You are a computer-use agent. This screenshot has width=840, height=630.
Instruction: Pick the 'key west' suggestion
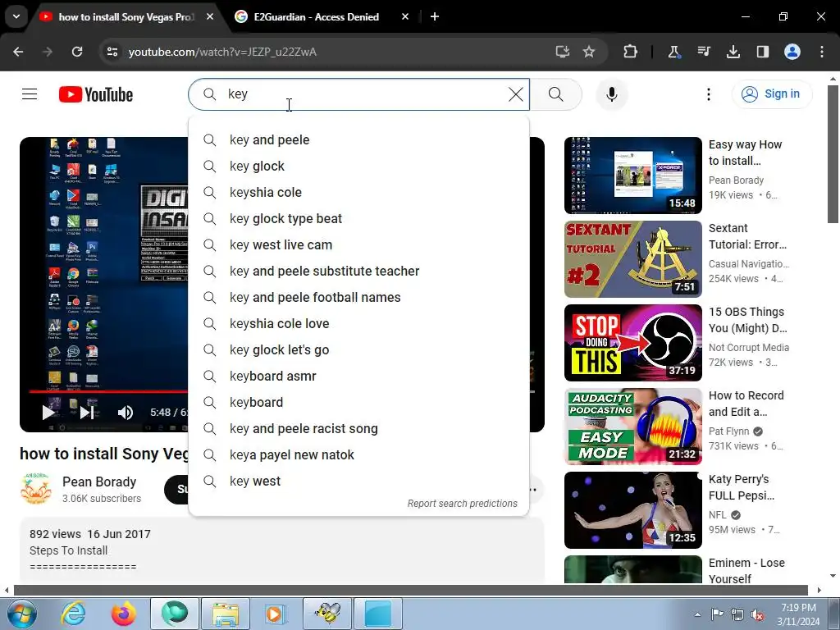click(359, 481)
